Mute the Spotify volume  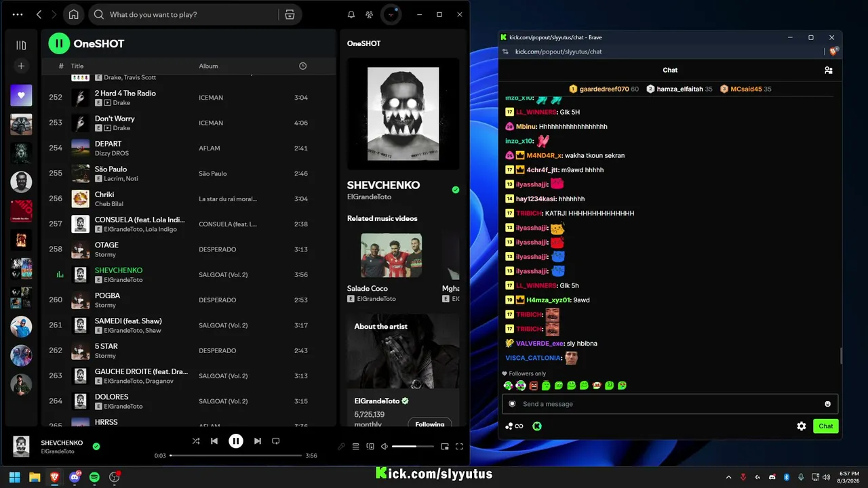[384, 447]
